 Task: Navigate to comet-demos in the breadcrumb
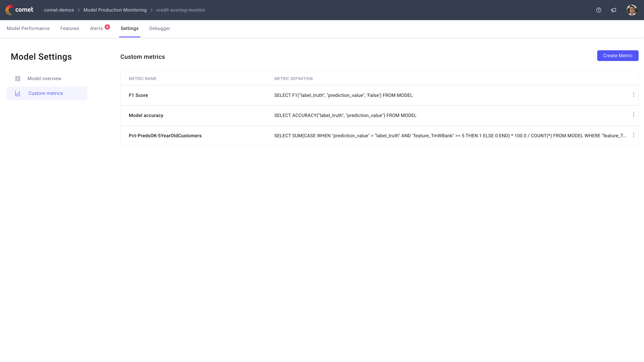click(x=59, y=10)
